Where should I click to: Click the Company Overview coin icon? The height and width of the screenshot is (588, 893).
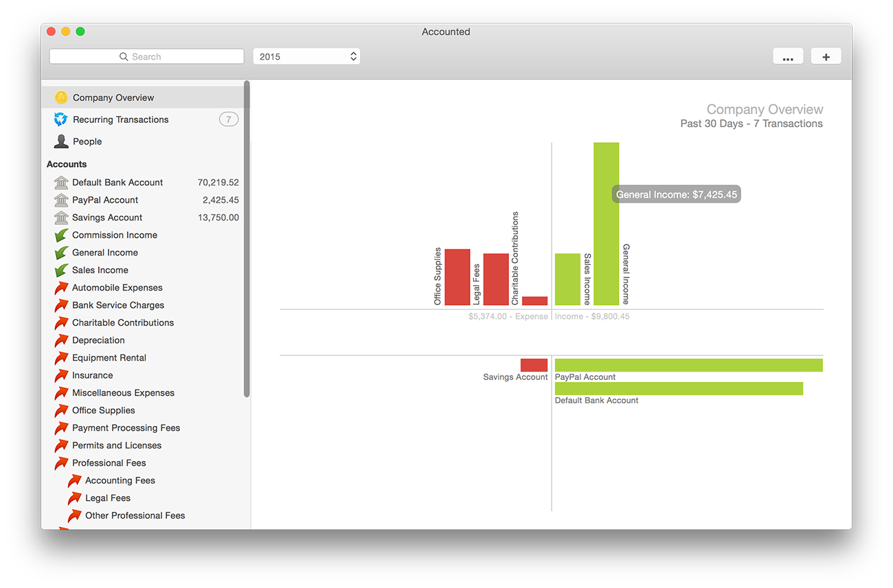pyautogui.click(x=61, y=98)
